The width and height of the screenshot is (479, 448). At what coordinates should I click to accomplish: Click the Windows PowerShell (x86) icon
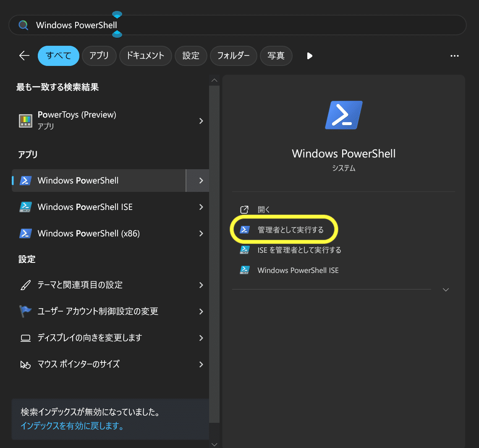tap(26, 233)
